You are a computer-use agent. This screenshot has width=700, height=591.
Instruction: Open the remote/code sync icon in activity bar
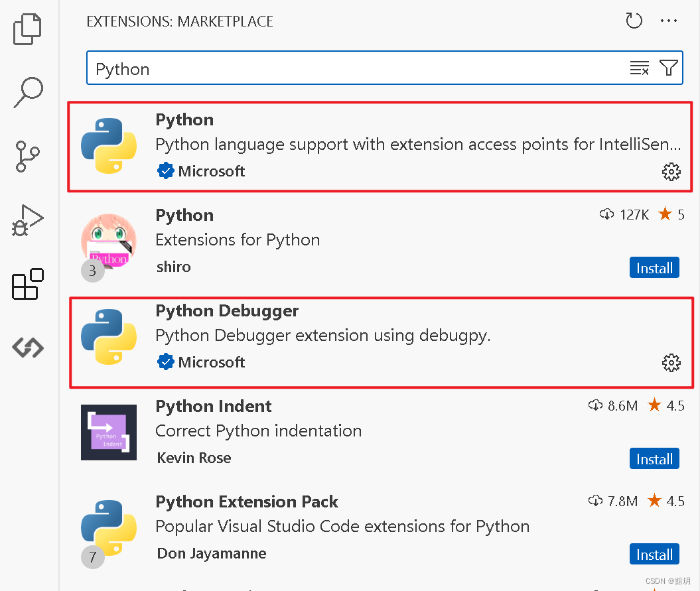(x=28, y=348)
